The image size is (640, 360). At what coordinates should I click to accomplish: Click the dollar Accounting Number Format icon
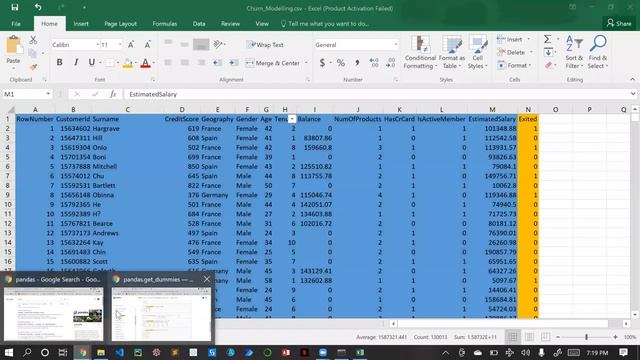pos(322,63)
